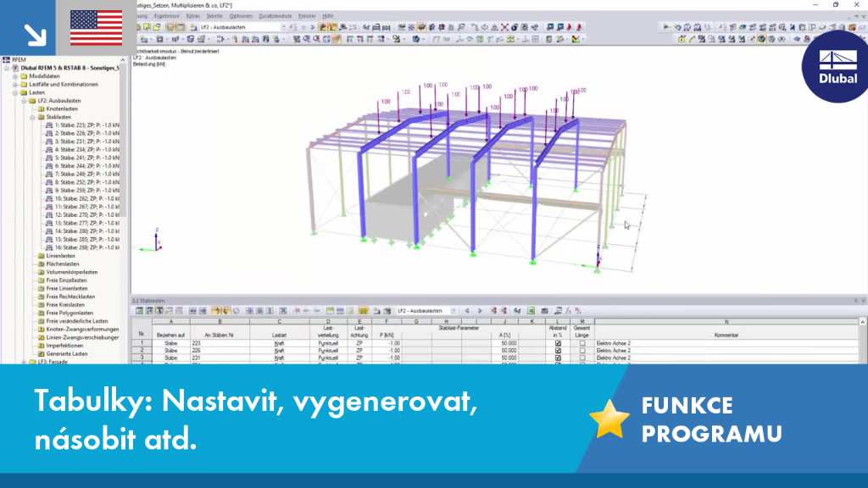Select the Knotenlasten tree item
The width and height of the screenshot is (868, 488).
tap(61, 109)
